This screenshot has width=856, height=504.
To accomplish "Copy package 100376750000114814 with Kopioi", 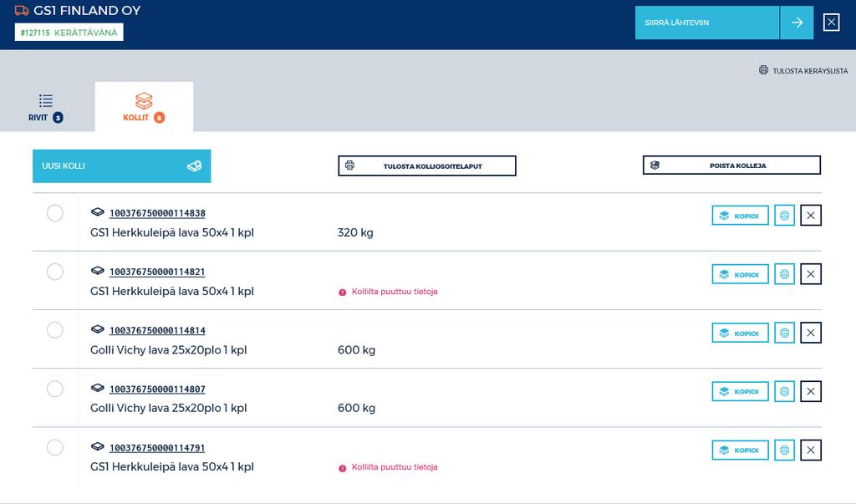I will pos(741,333).
